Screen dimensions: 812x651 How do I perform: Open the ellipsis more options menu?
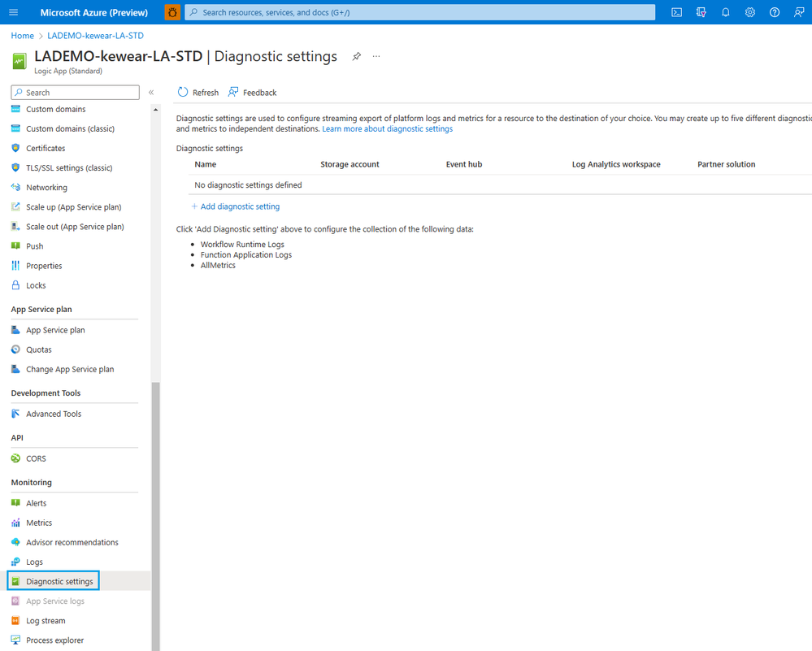376,56
